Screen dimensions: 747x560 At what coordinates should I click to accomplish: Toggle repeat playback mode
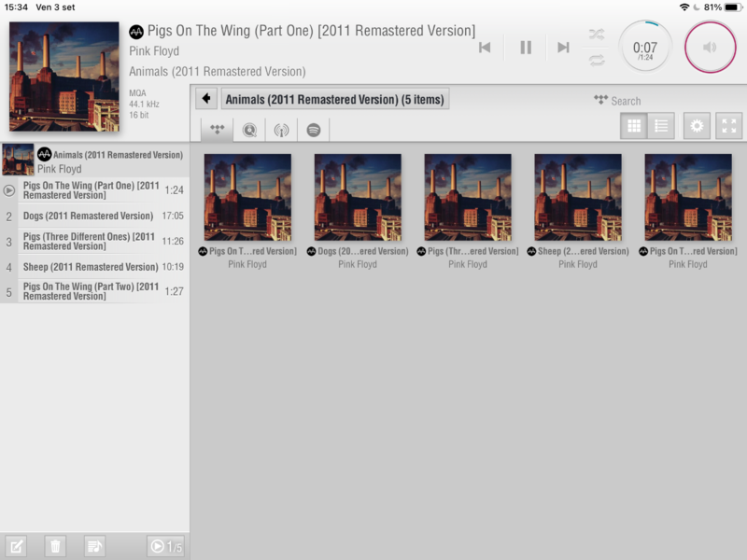pyautogui.click(x=596, y=60)
